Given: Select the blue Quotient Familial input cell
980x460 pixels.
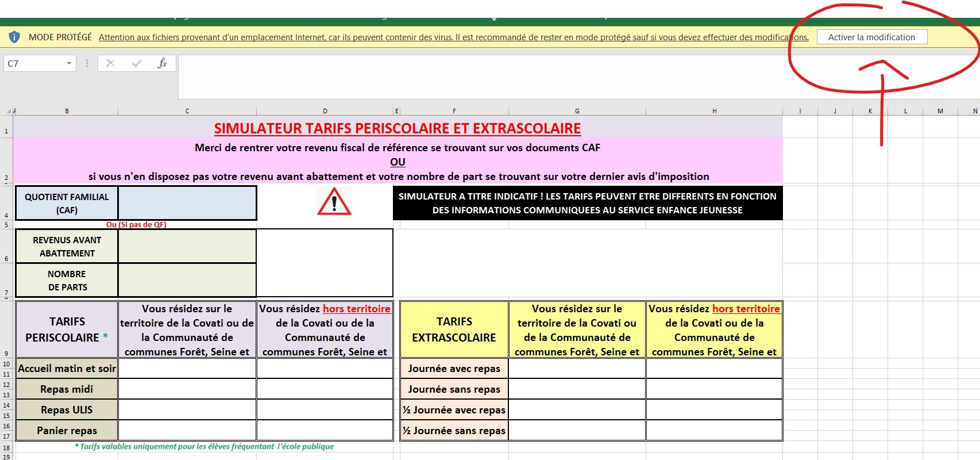Looking at the screenshot, I should click(187, 203).
